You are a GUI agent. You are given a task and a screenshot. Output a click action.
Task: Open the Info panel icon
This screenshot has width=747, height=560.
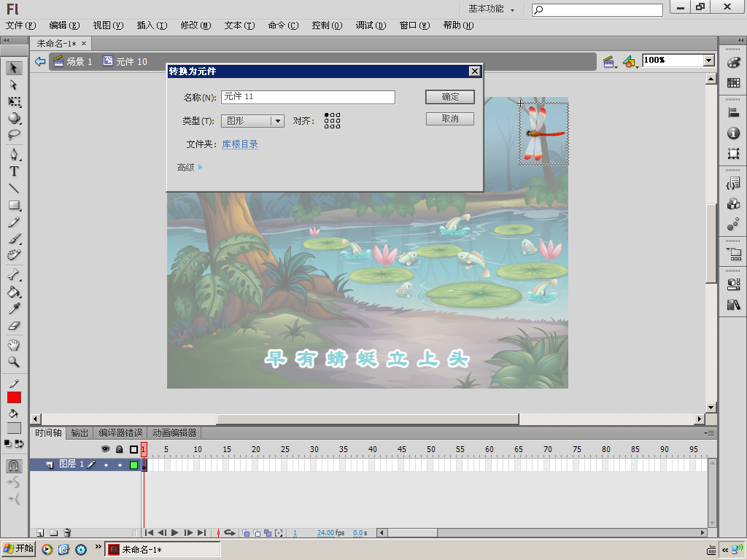pos(733,133)
